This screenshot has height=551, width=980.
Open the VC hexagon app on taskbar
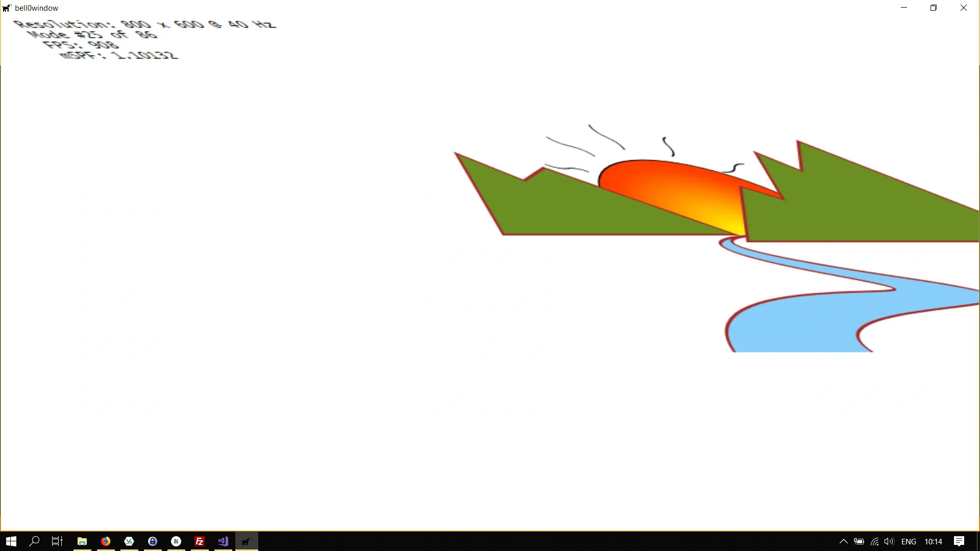click(x=129, y=541)
